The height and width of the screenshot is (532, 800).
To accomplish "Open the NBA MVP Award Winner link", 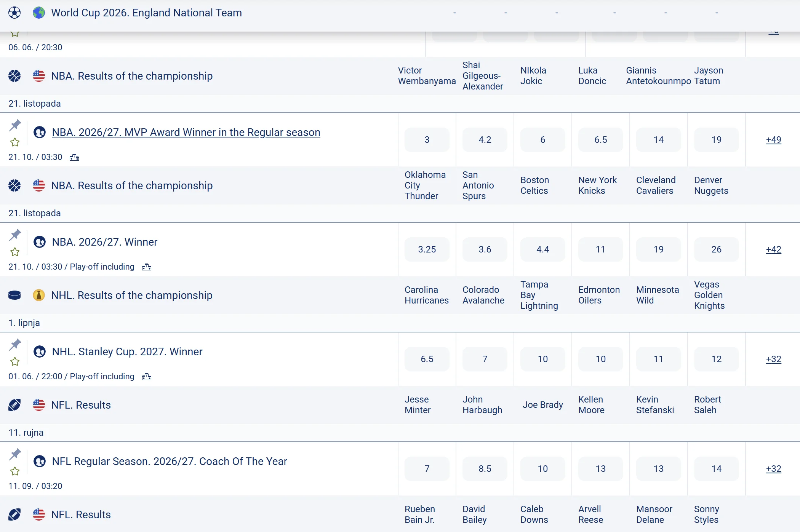I will coord(186,132).
